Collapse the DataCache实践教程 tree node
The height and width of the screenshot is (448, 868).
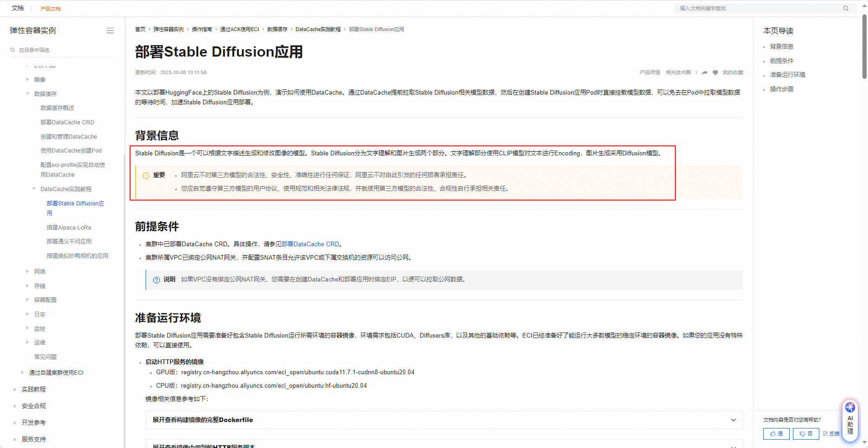click(34, 189)
